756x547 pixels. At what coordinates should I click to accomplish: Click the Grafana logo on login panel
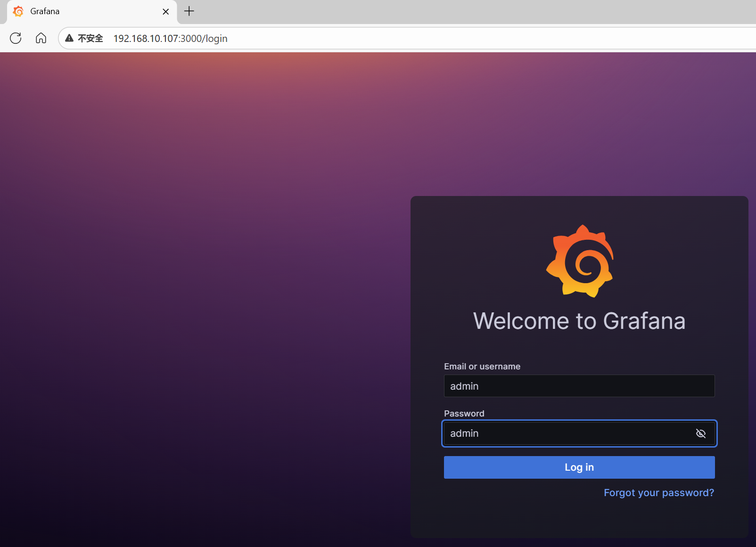pos(580,261)
